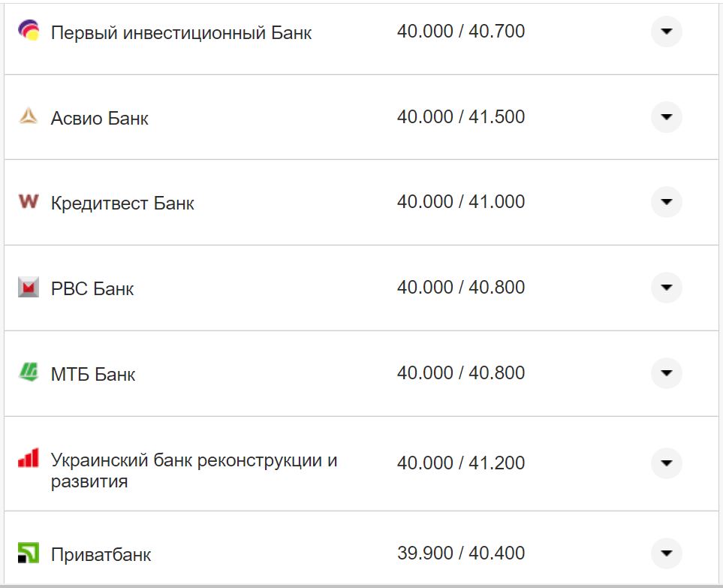Expand the РВС Банк row
Viewport: 723px width, 588px height.
pyautogui.click(x=666, y=287)
